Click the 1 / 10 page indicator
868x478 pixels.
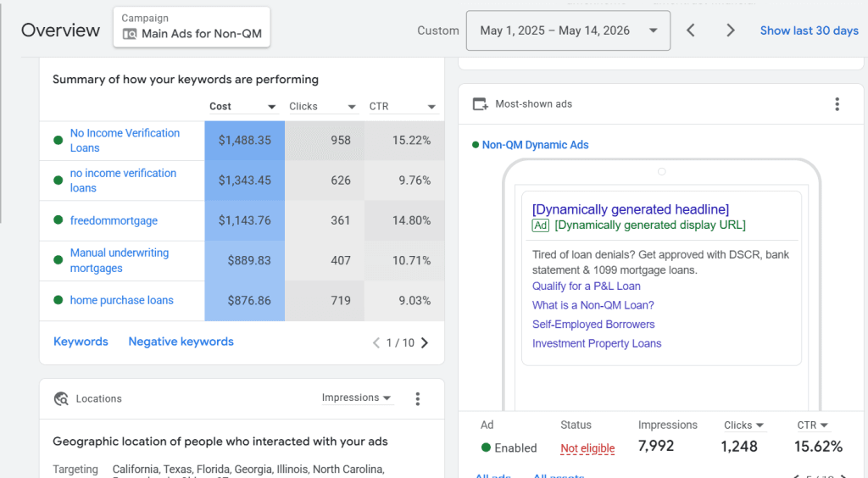tap(400, 343)
